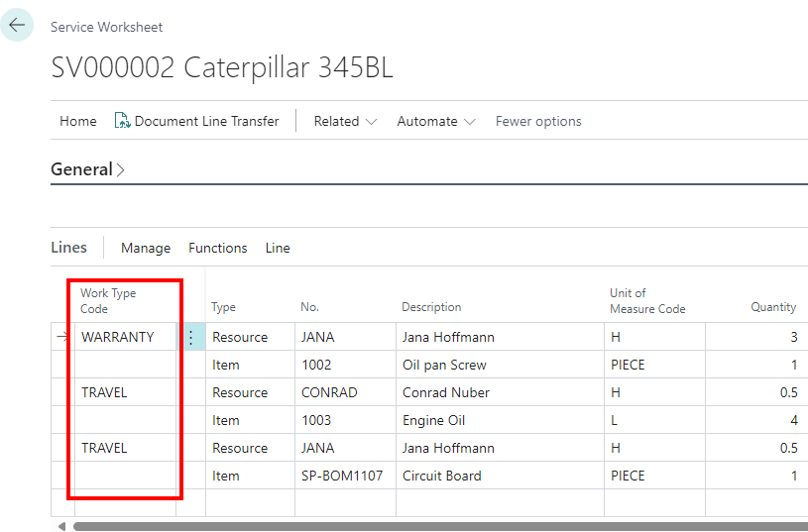The height and width of the screenshot is (532, 808).
Task: Select the SP-BOM1107 item number cell
Action: point(341,476)
